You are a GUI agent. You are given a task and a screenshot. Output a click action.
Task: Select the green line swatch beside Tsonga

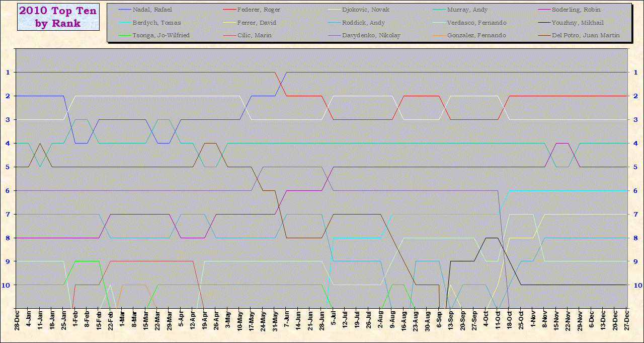(124, 35)
